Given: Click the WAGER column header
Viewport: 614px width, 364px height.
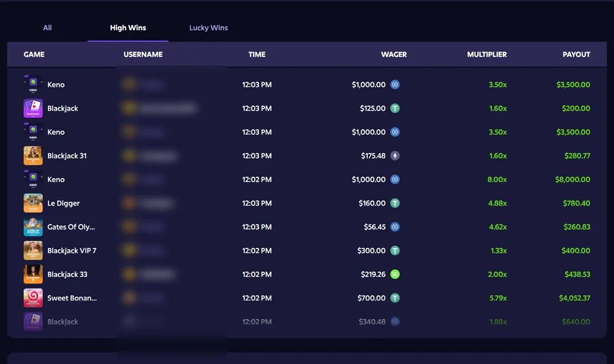Looking at the screenshot, I should point(394,55).
